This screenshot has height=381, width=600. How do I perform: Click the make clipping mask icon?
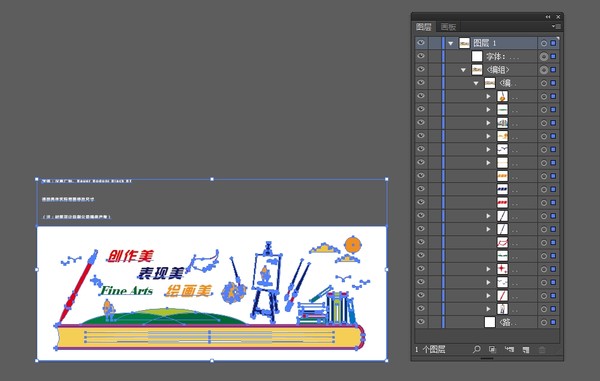coord(492,349)
